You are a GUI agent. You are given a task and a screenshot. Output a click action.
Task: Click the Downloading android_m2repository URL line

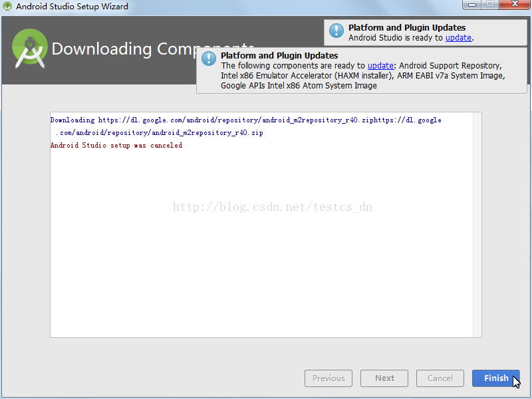[x=245, y=120]
